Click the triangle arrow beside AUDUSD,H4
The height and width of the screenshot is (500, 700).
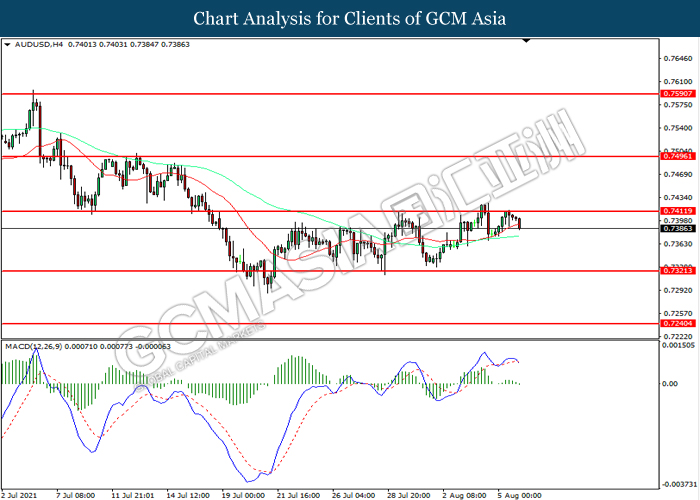(x=8, y=46)
